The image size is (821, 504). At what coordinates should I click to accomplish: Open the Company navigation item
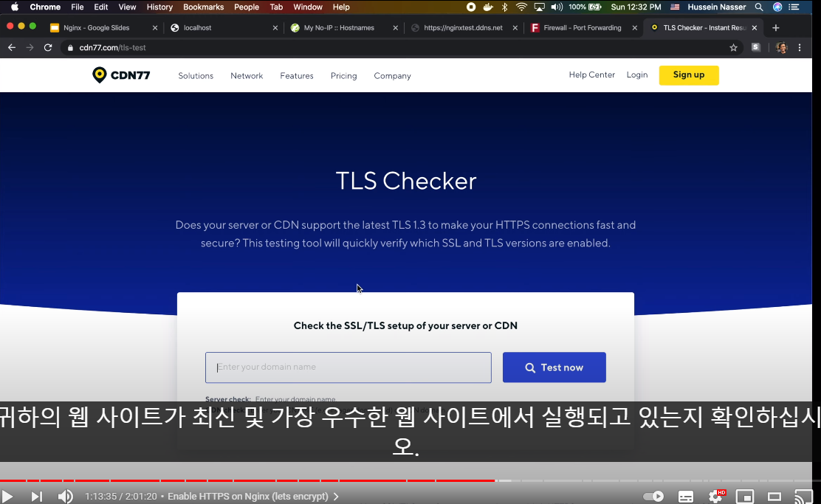[392, 76]
